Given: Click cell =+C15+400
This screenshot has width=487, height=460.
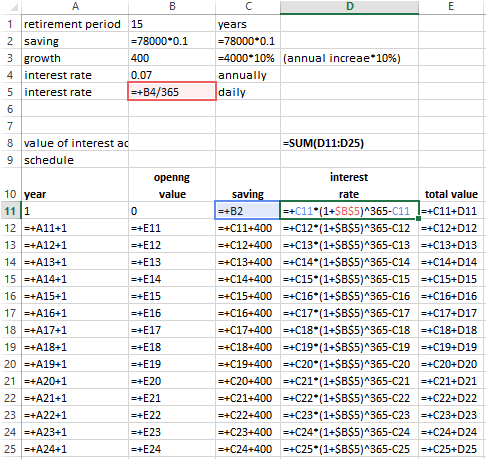Looking at the screenshot, I should pos(248,296).
